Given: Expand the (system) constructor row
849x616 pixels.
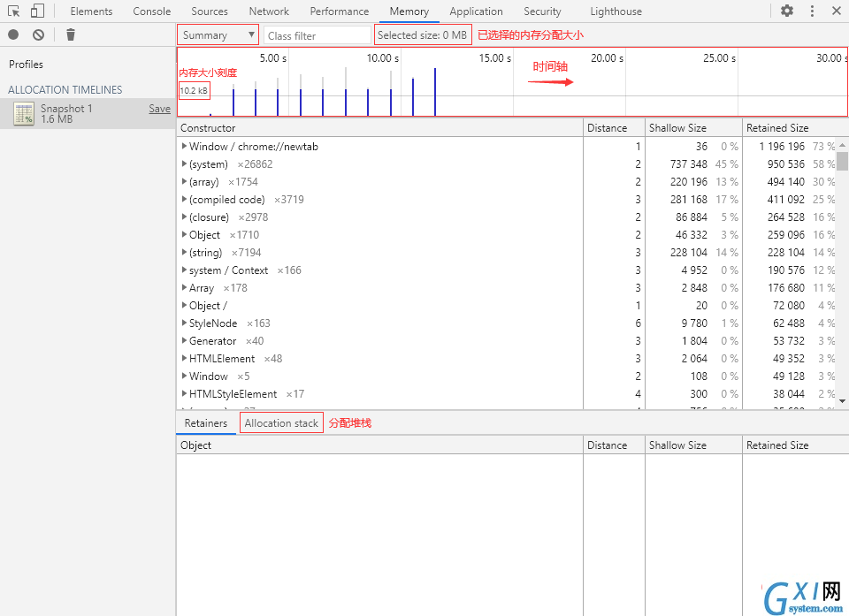Looking at the screenshot, I should (184, 164).
